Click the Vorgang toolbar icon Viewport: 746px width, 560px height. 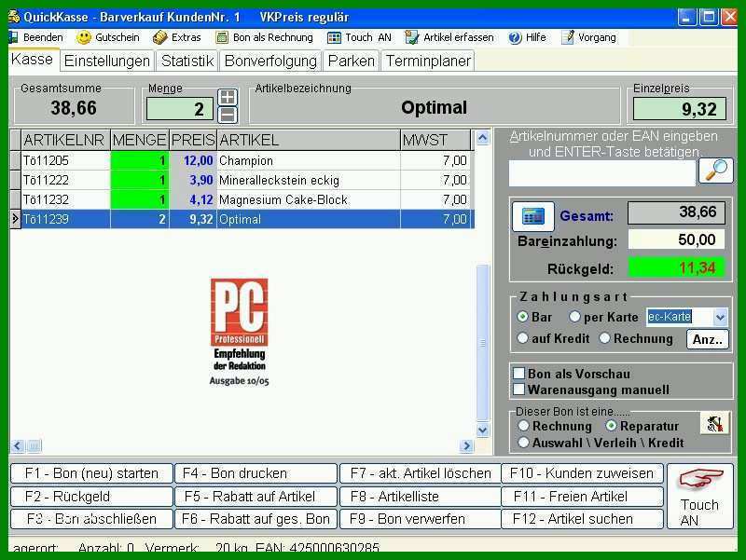[567, 37]
